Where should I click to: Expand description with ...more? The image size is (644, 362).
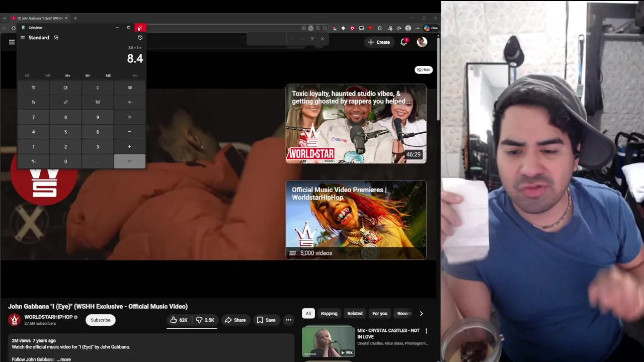tap(64, 359)
